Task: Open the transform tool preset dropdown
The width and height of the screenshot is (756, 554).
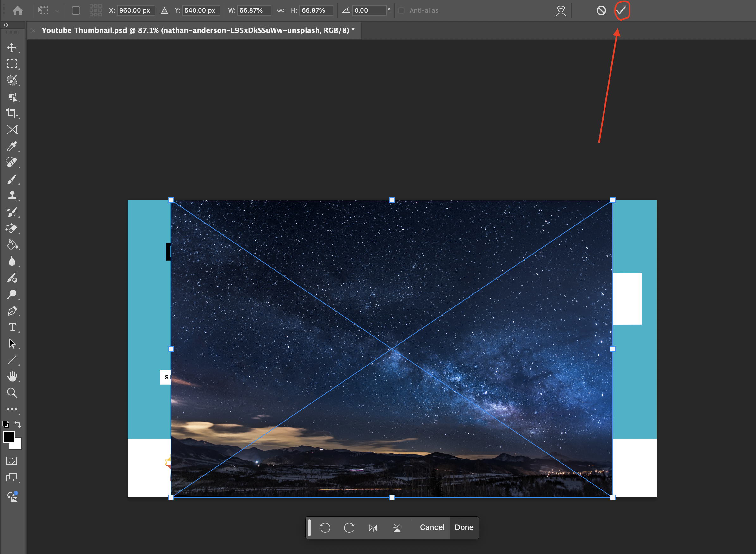Action: click(x=57, y=10)
